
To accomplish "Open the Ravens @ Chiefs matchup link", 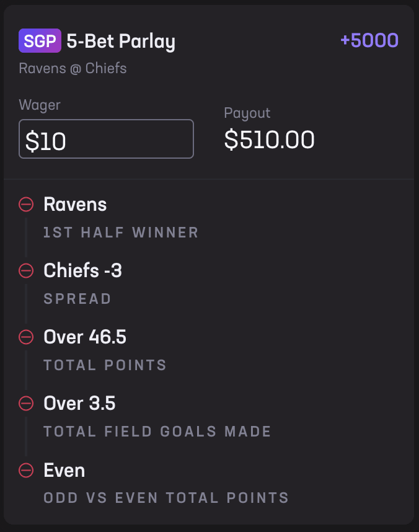I will coord(73,68).
